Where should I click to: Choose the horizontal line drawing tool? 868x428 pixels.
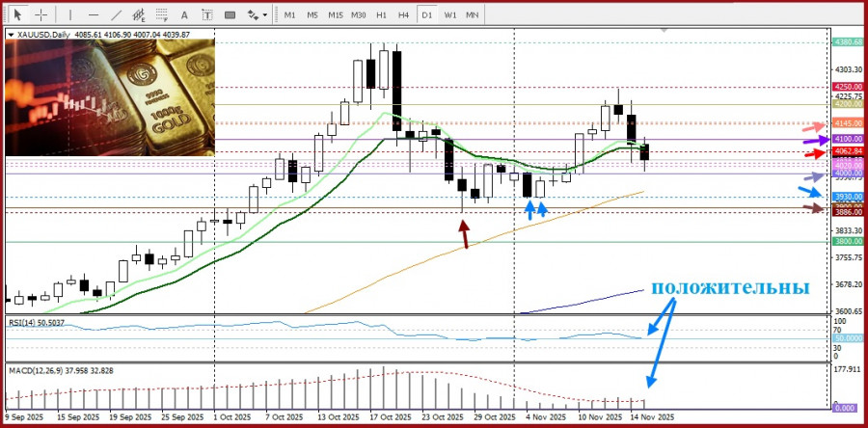[x=94, y=15]
